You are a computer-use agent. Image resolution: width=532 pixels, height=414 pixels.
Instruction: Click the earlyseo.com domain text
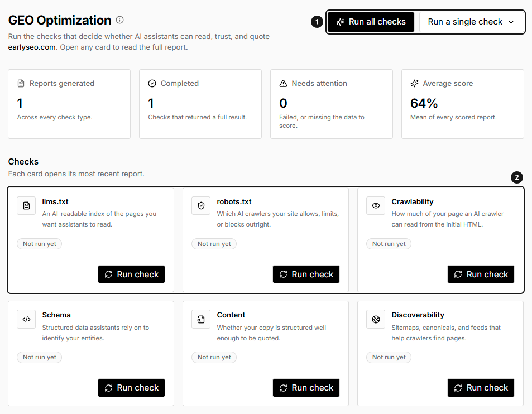point(32,47)
